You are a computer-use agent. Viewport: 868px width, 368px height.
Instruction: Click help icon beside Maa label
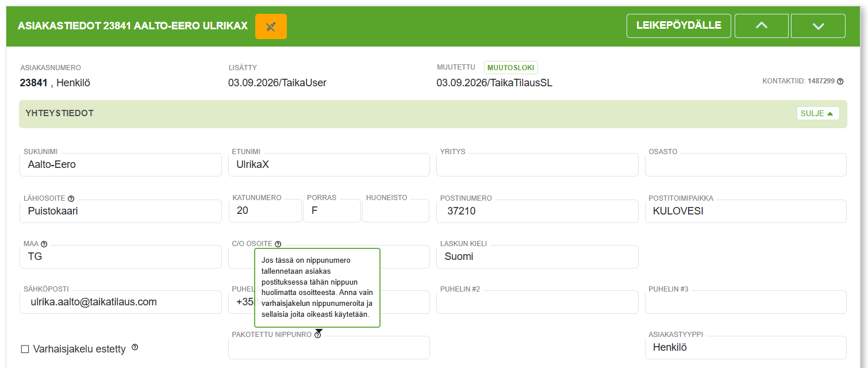44,244
